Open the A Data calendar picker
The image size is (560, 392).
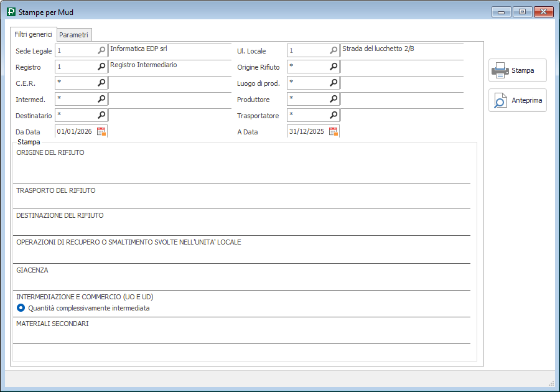[x=334, y=131]
